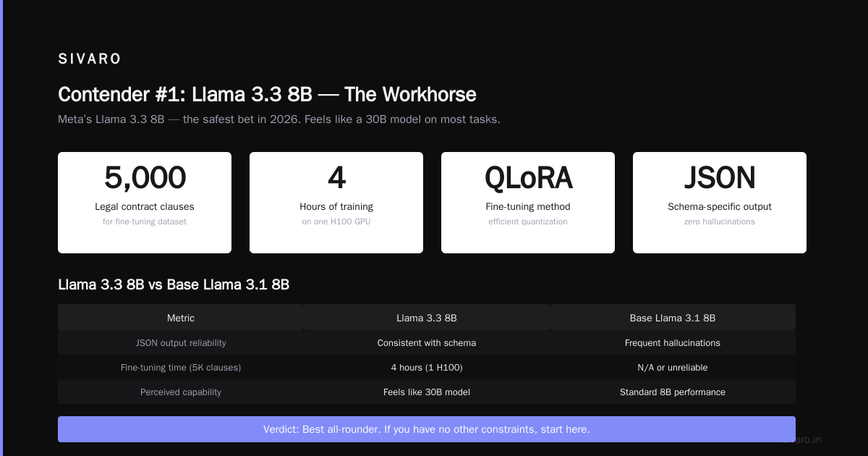Click the 'Base Llama 3.1 8B' column header
868x456 pixels.
673,318
